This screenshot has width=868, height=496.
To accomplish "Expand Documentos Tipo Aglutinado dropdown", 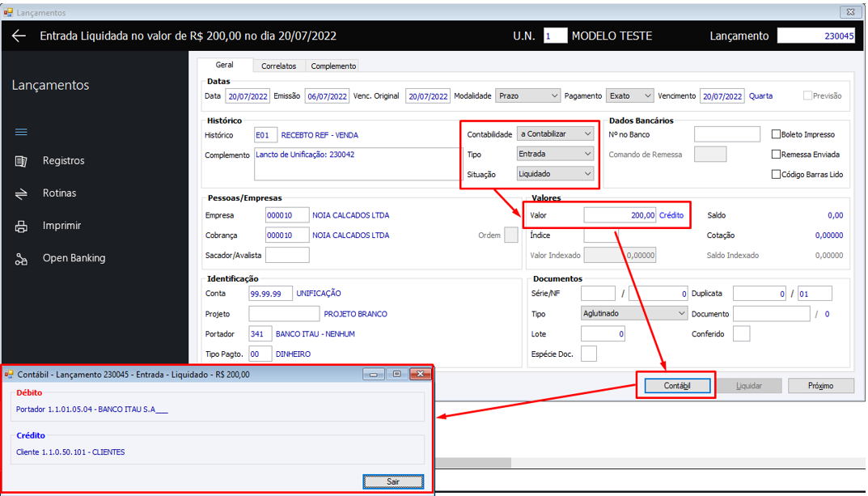I will coord(634,313).
